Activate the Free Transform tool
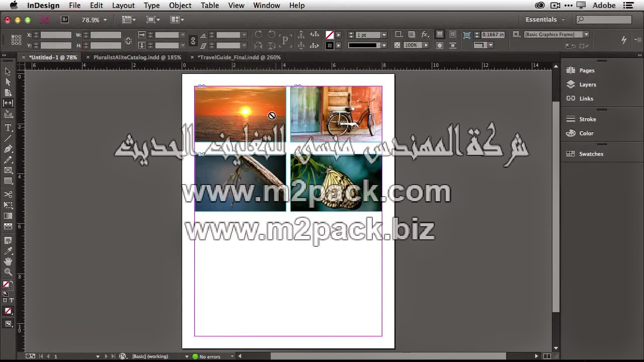The image size is (644, 362). (x=8, y=205)
